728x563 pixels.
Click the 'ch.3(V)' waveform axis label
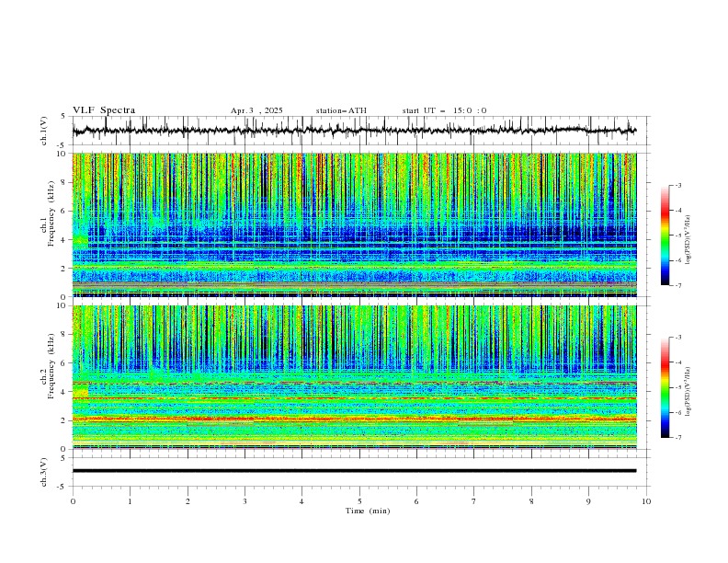tap(44, 472)
